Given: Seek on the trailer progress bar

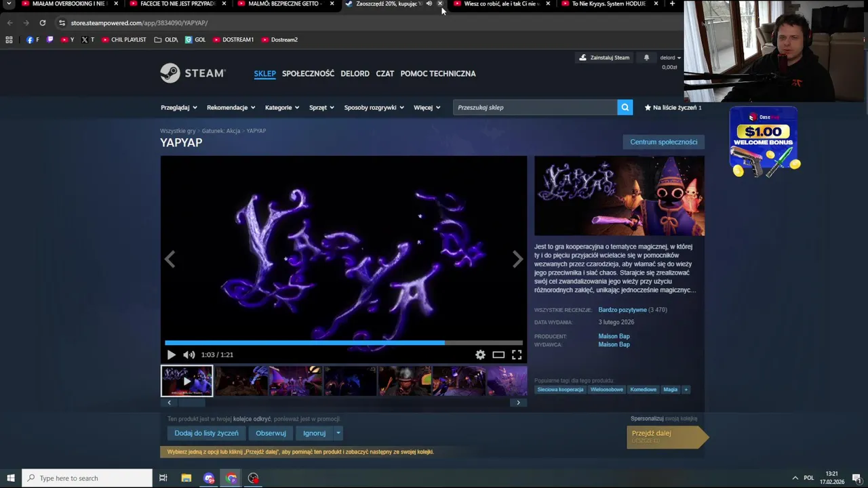Looking at the screenshot, I should click(344, 343).
